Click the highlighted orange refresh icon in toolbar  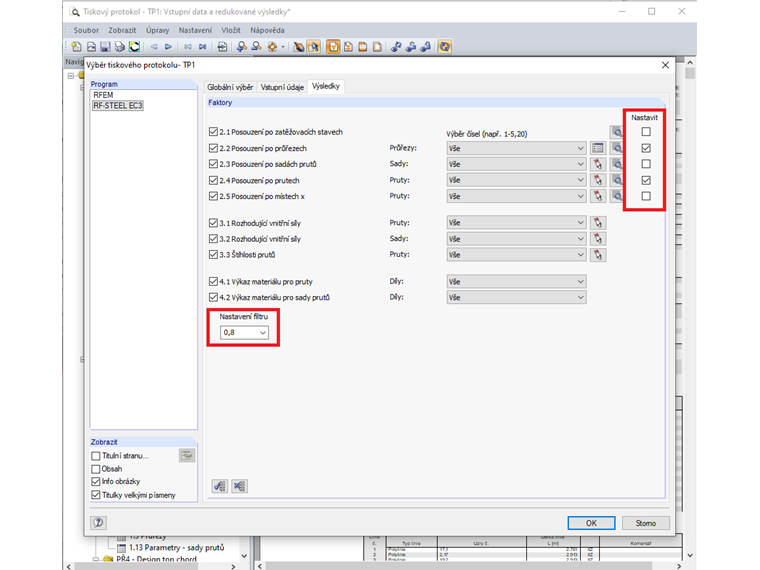[444, 47]
